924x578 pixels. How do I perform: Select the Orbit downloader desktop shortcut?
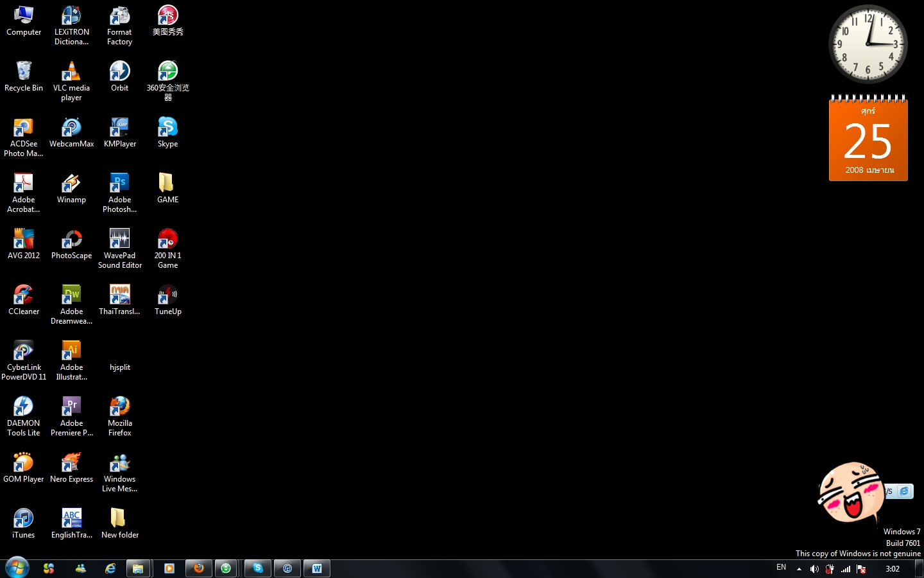(x=119, y=77)
